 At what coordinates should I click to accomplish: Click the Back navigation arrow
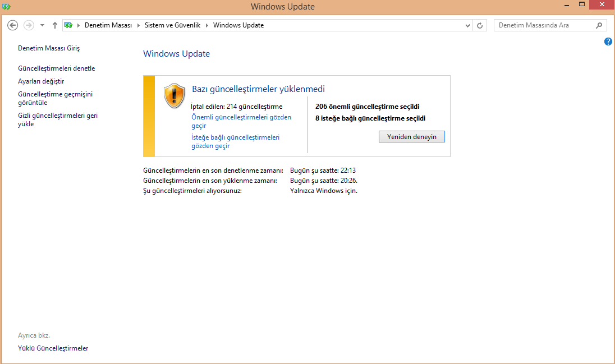tap(12, 25)
